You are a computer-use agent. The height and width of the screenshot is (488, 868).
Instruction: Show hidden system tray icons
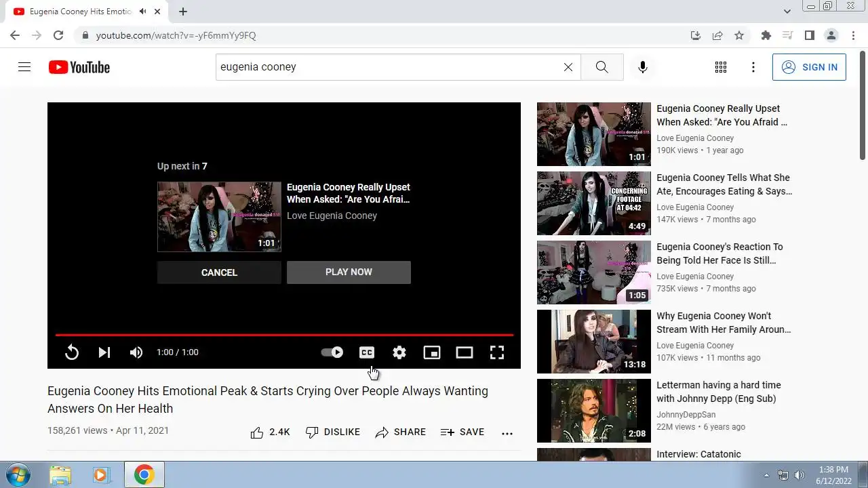[767, 475]
